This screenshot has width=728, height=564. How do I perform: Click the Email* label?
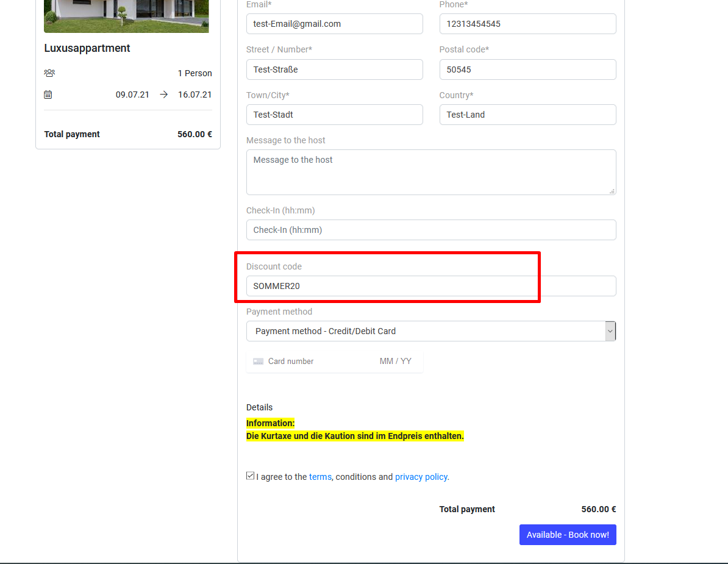(x=259, y=5)
